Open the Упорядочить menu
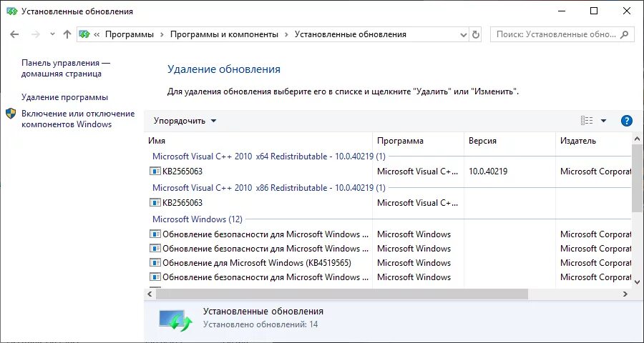Image resolution: width=644 pixels, height=343 pixels. point(185,121)
